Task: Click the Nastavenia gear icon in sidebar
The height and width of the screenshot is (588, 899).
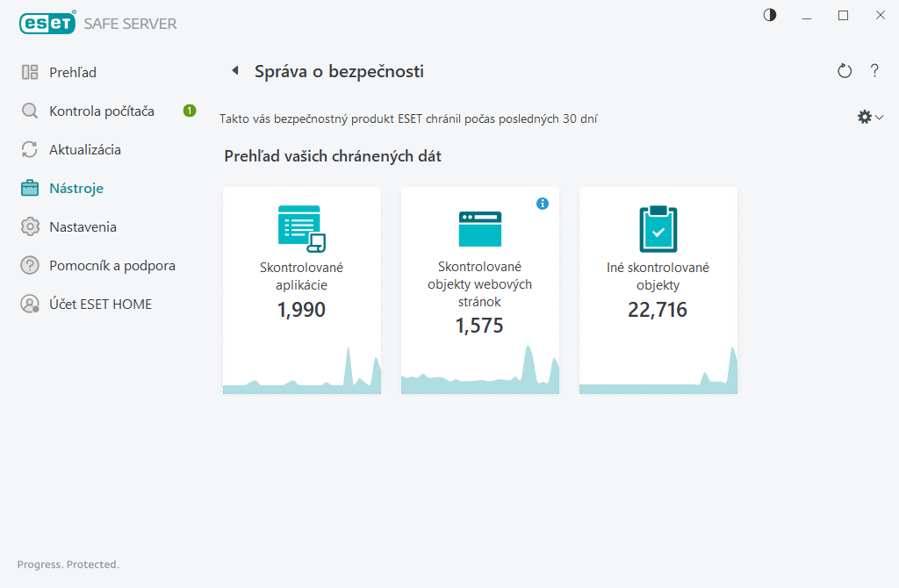Action: click(30, 227)
